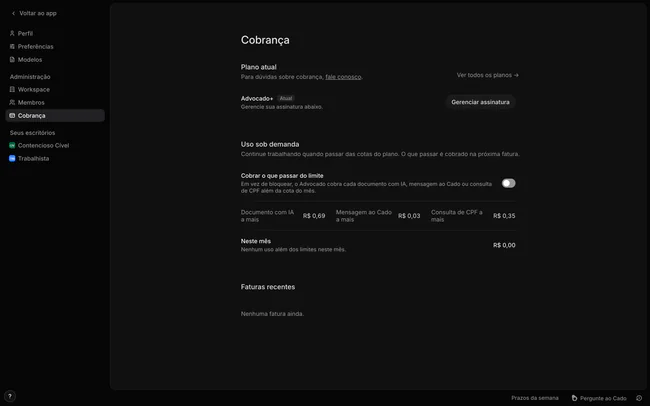Open Prazos da semana in bottom bar

click(x=535, y=398)
